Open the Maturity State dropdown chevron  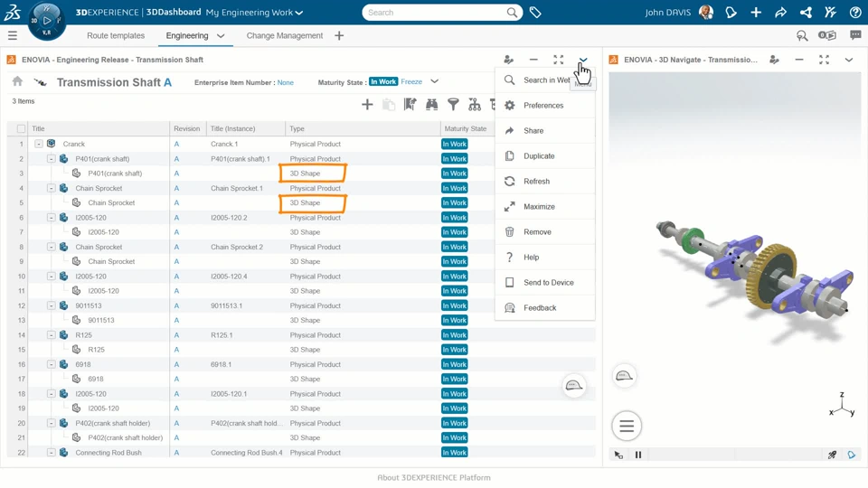pos(435,82)
